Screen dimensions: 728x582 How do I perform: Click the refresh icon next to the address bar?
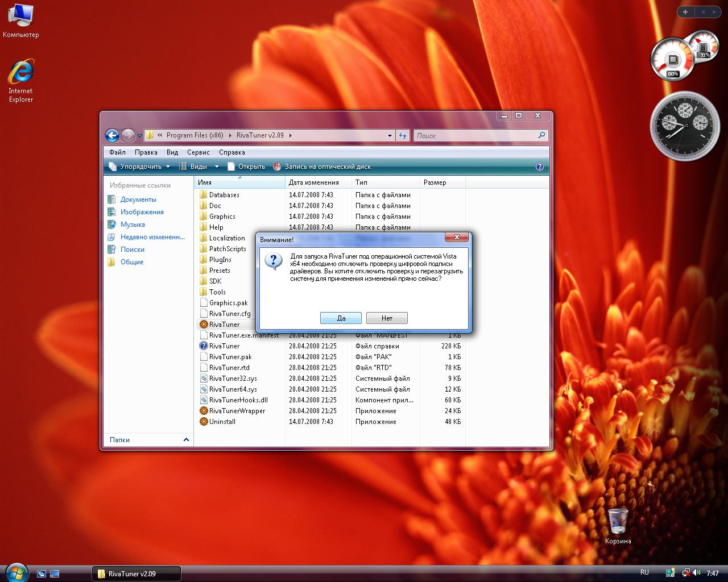pyautogui.click(x=403, y=135)
